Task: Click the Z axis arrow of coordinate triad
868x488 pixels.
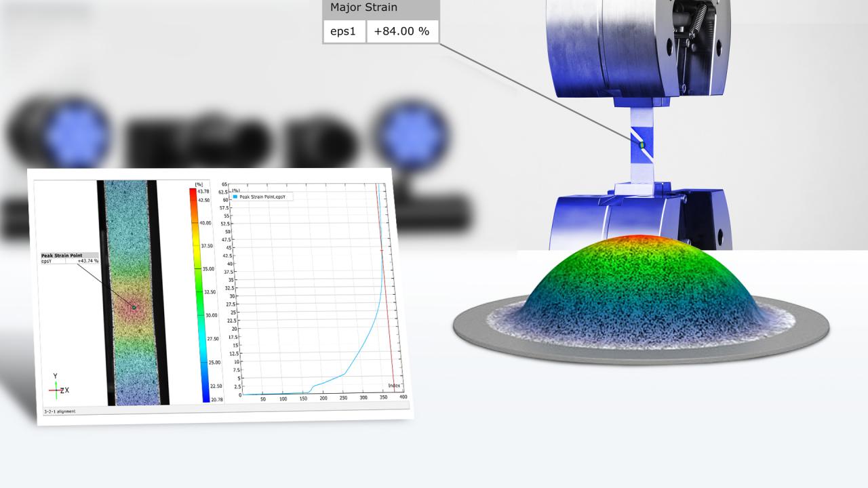Action: [62, 390]
